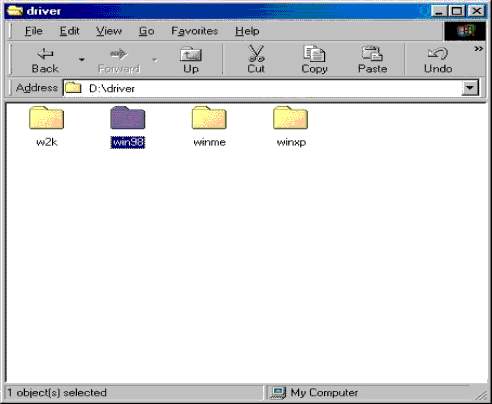Copy the selected item
This screenshot has height=404, width=492.
(314, 59)
